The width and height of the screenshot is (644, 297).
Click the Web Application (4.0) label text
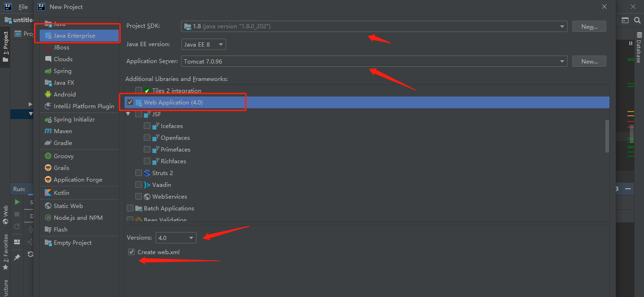click(x=173, y=102)
